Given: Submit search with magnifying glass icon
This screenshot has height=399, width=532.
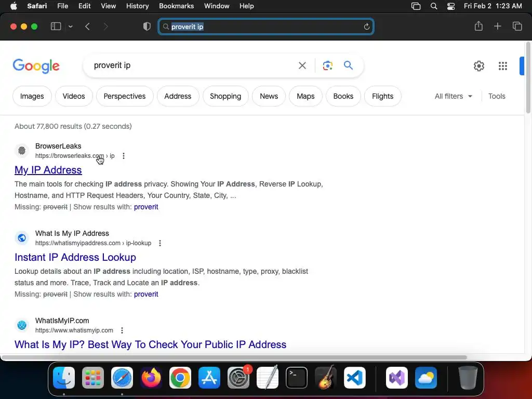Looking at the screenshot, I should (x=348, y=65).
